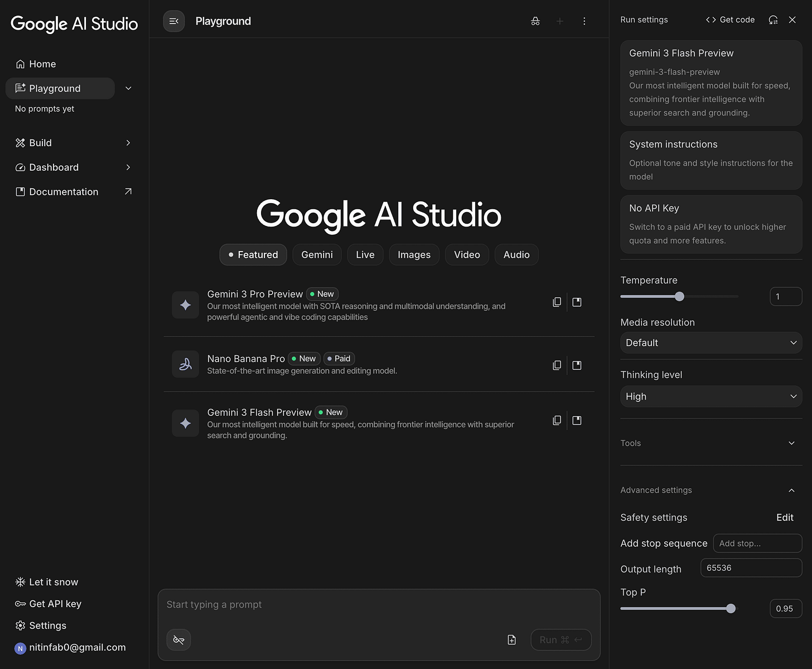Close the Run settings panel
The height and width of the screenshot is (669, 812).
point(792,20)
